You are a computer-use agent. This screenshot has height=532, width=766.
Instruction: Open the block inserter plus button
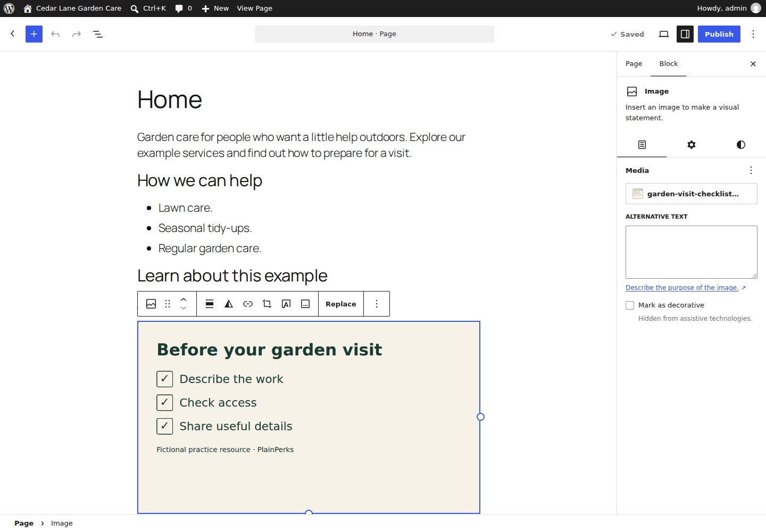(34, 34)
